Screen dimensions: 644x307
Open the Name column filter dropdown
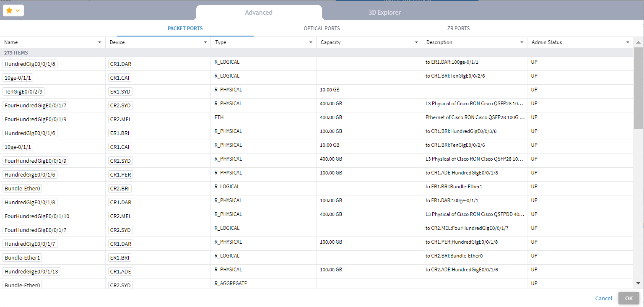click(x=100, y=42)
